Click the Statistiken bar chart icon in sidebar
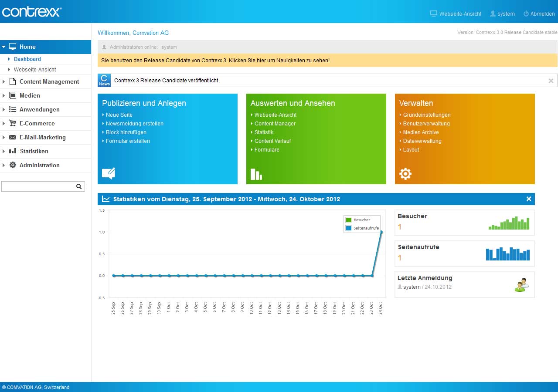Viewport: 558px width, 392px height. point(13,151)
